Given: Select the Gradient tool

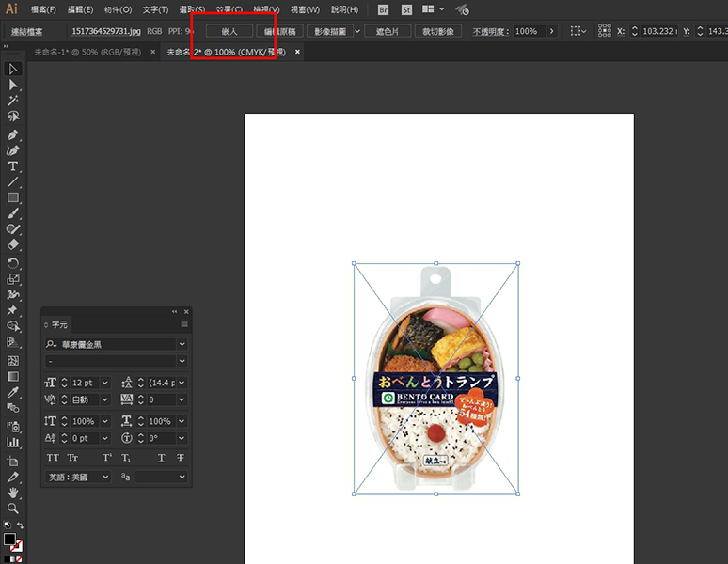Looking at the screenshot, I should (13, 376).
